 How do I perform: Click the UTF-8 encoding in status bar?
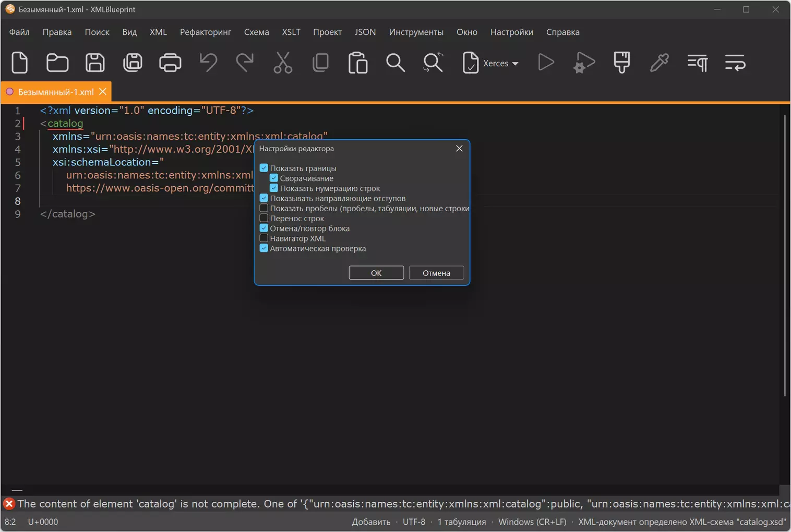tap(414, 522)
